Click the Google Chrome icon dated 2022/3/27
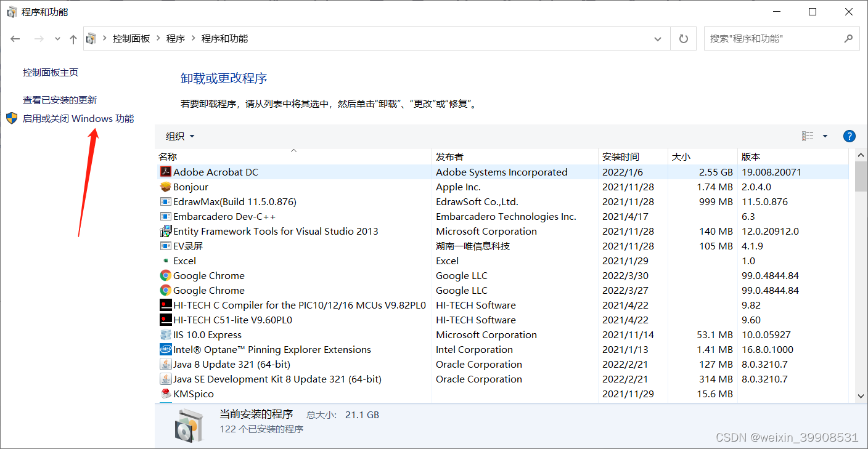Image resolution: width=868 pixels, height=449 pixels. coord(165,291)
